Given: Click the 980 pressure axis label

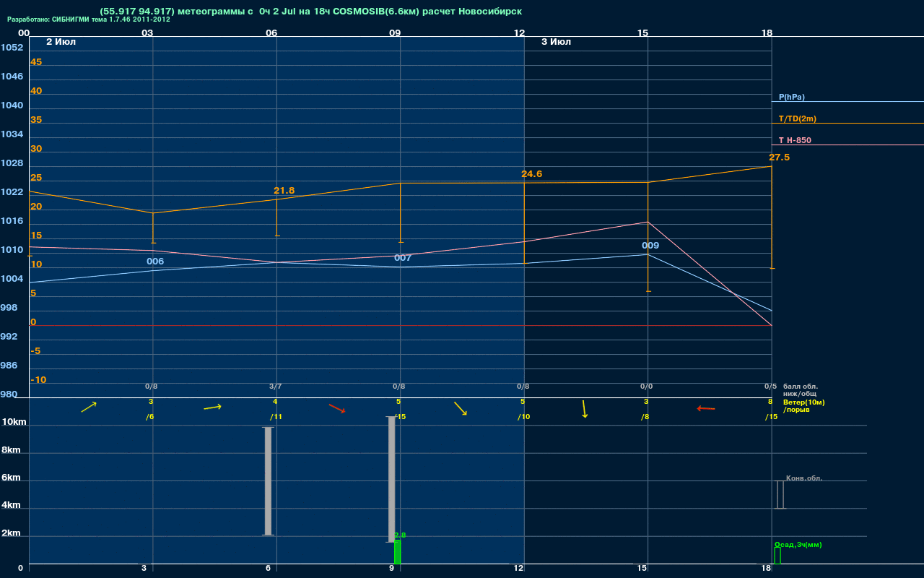Looking at the screenshot, I should point(9,394).
